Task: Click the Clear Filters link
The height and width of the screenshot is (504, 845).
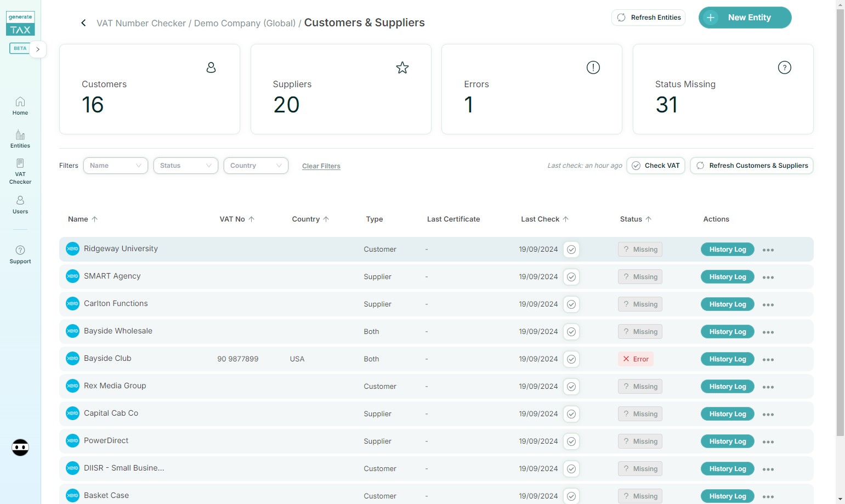Action: (321, 166)
